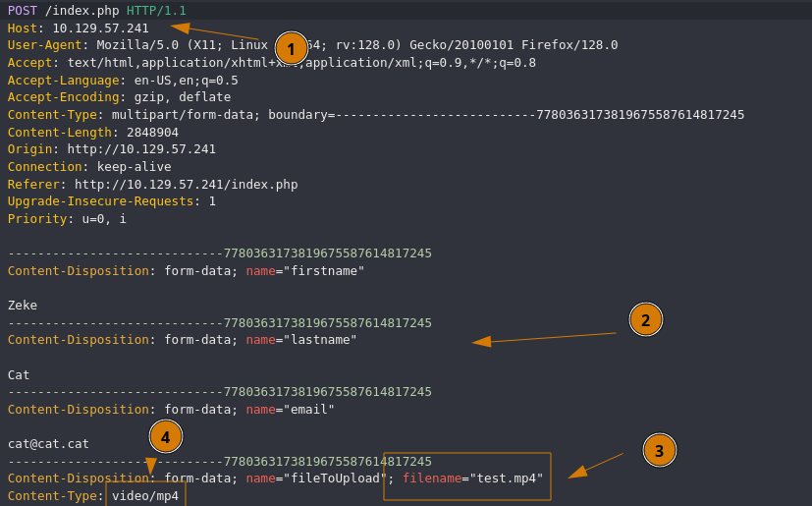
Task: Select the orange circle marker labeled 3
Action: coord(659,450)
